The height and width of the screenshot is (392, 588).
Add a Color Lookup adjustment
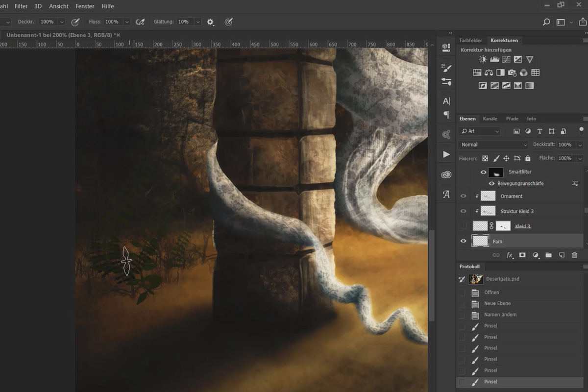click(x=536, y=73)
